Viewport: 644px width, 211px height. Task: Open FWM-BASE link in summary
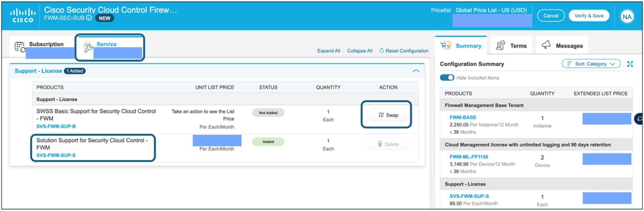(x=462, y=117)
